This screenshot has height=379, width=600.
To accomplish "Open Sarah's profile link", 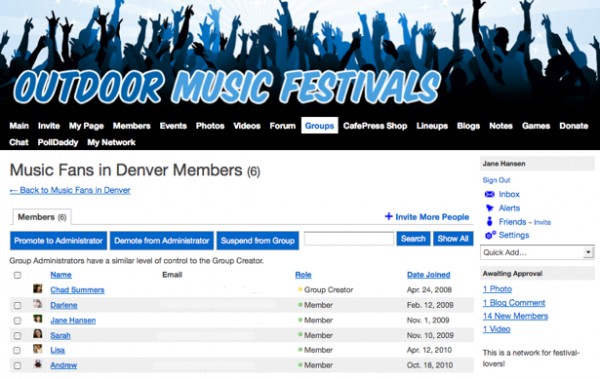I will click(x=60, y=335).
